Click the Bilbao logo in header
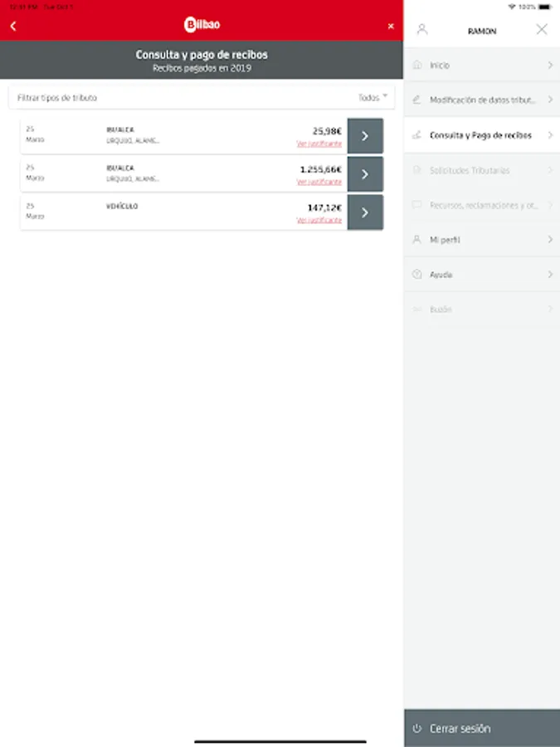 point(202,25)
